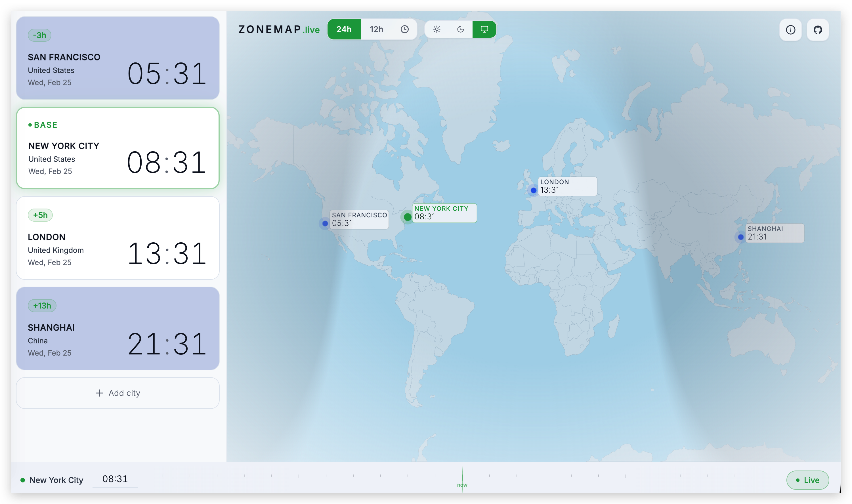The image size is (852, 504).
Task: Set Shanghai card as base city
Action: [x=117, y=329]
